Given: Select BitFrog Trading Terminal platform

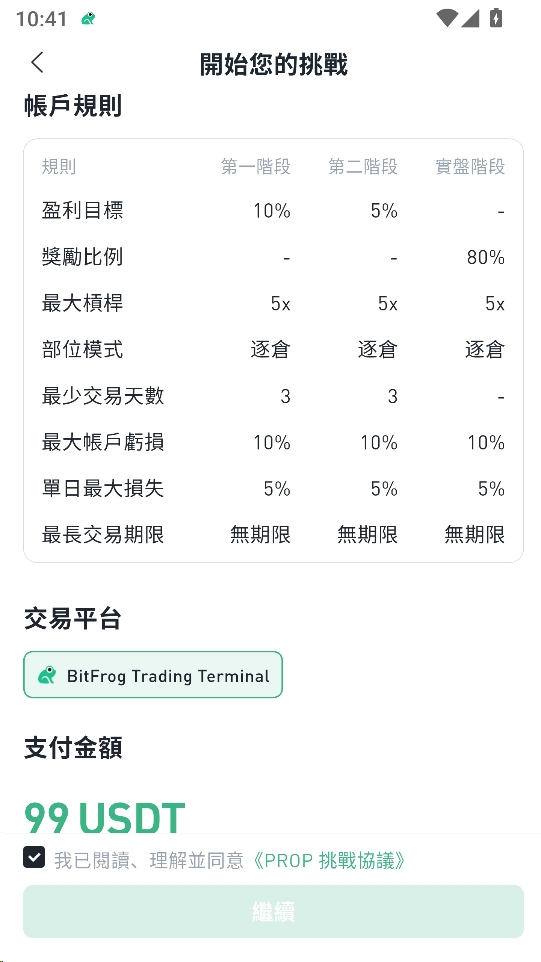Looking at the screenshot, I should (x=153, y=675).
